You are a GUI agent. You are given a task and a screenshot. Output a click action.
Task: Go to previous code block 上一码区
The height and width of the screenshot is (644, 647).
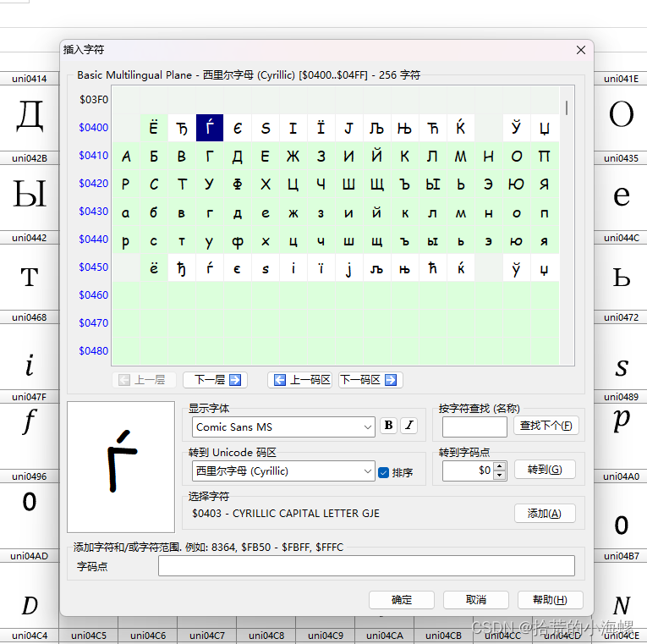300,380
